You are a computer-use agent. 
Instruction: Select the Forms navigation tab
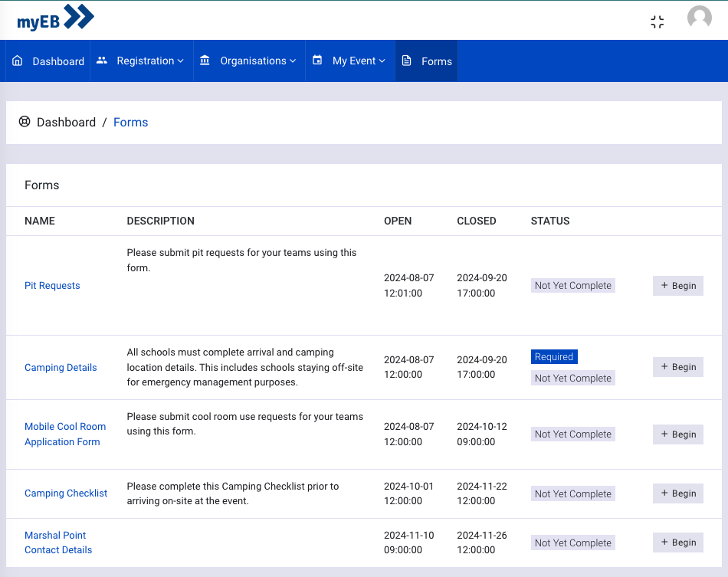tap(436, 61)
